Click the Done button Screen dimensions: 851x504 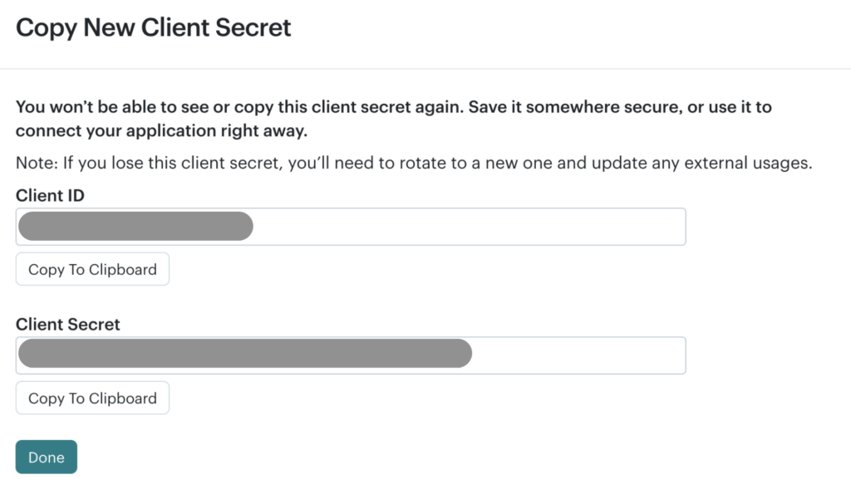(x=47, y=458)
